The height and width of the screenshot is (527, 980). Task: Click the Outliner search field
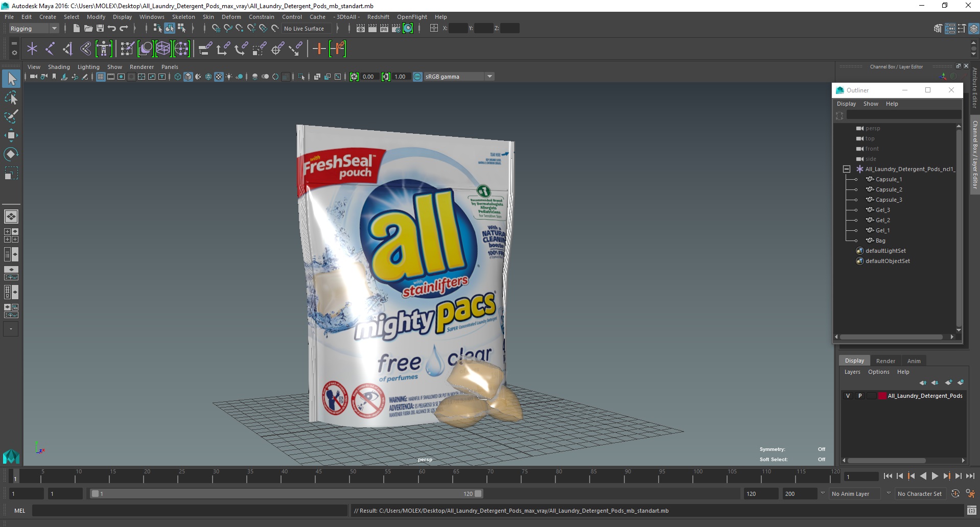[903, 115]
